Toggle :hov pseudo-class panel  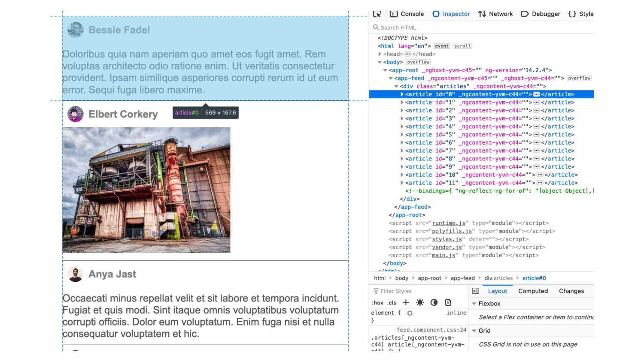tap(377, 303)
